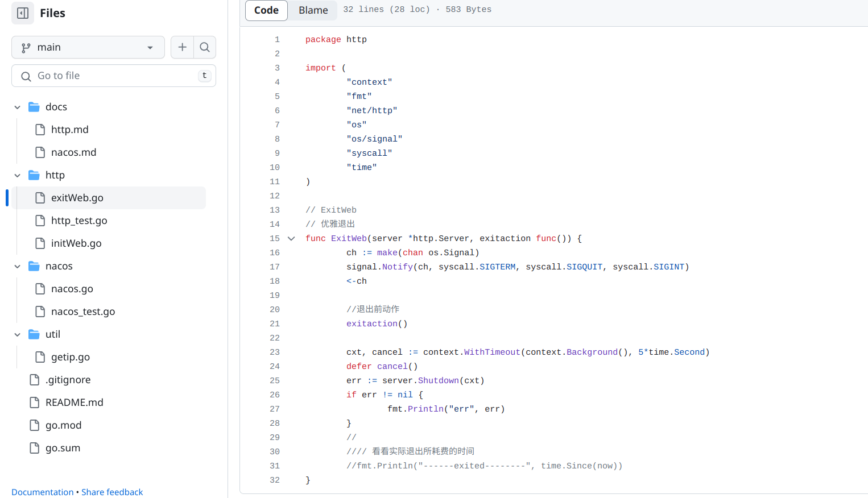Click line number 15
868x498 pixels.
(x=275, y=239)
